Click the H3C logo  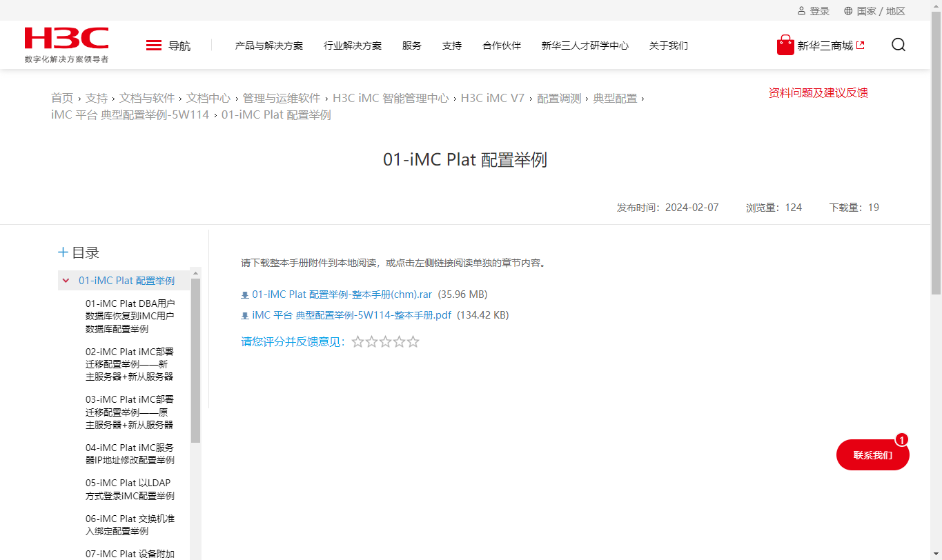tap(66, 39)
